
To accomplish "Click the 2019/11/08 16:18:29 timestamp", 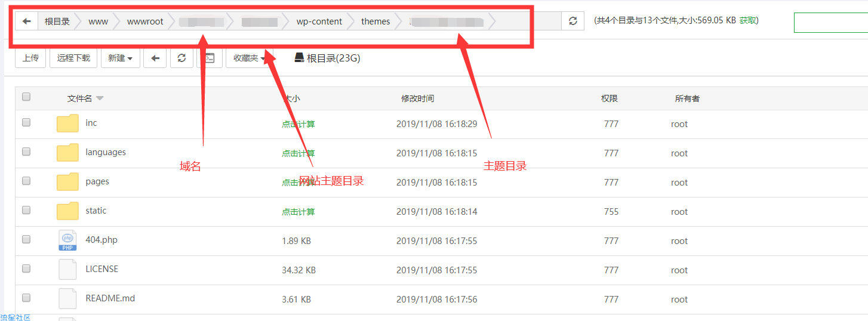I will (437, 124).
